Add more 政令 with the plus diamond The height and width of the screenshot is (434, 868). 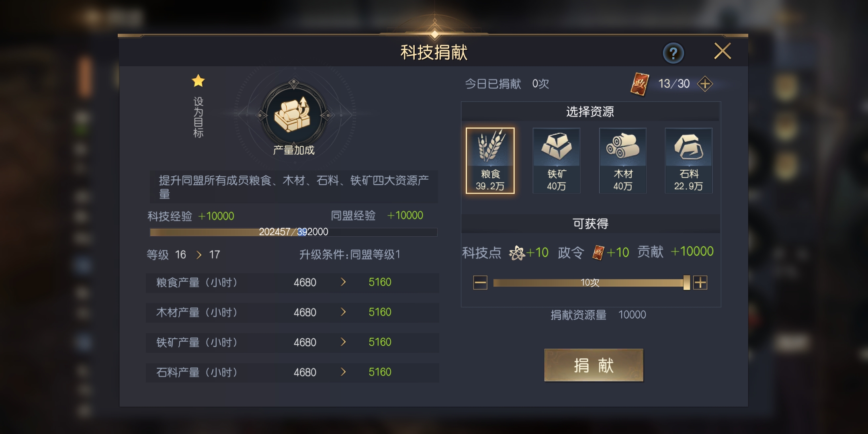tap(705, 84)
